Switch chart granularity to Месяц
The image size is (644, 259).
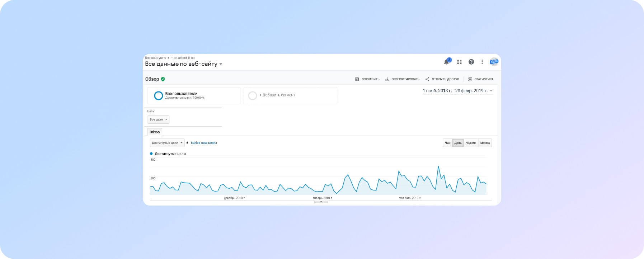point(485,143)
